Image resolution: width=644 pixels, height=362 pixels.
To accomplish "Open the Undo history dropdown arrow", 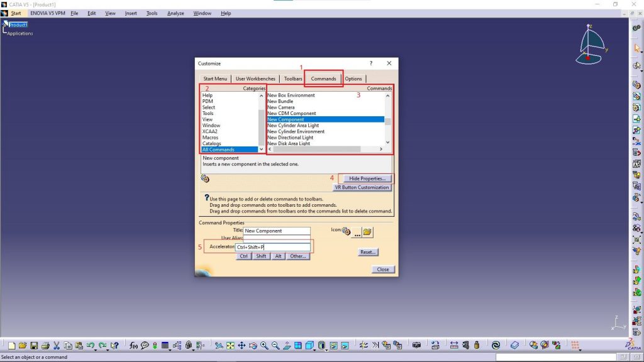I will point(96,349).
